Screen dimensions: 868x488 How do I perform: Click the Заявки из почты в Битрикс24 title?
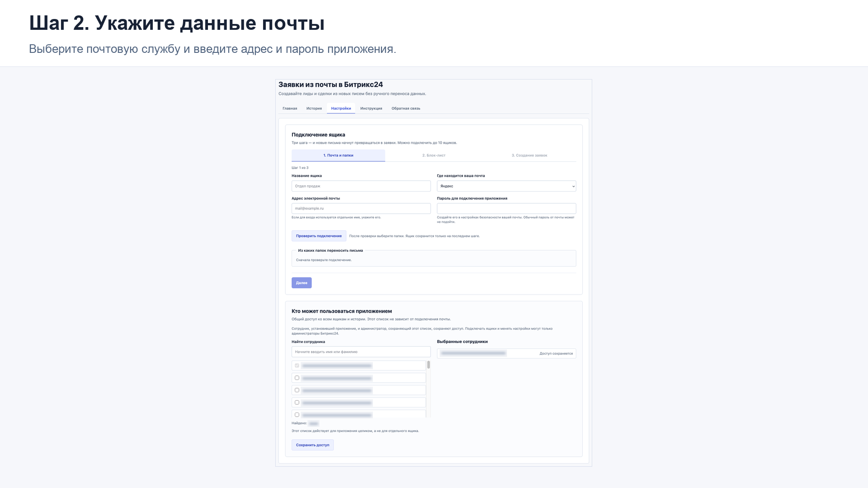tap(330, 84)
